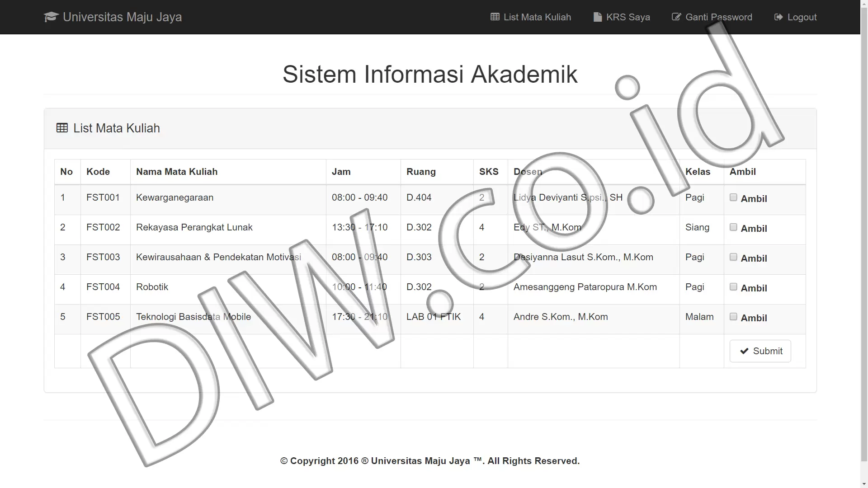Click the edit icon beside Ganti Password

click(x=676, y=17)
